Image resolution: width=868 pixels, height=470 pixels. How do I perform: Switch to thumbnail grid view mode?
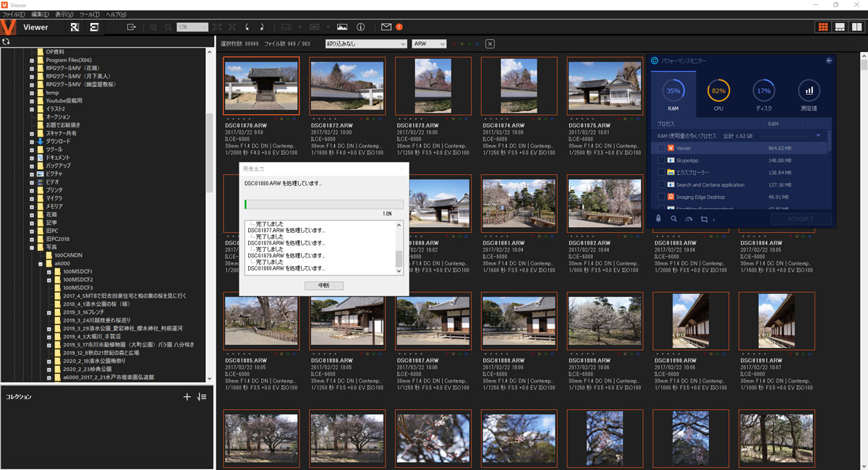[x=822, y=27]
